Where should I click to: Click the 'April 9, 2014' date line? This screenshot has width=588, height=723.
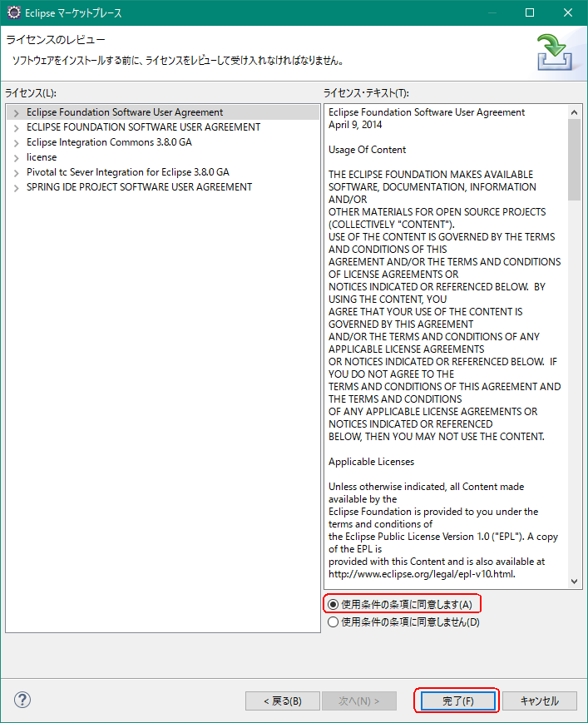pos(355,125)
